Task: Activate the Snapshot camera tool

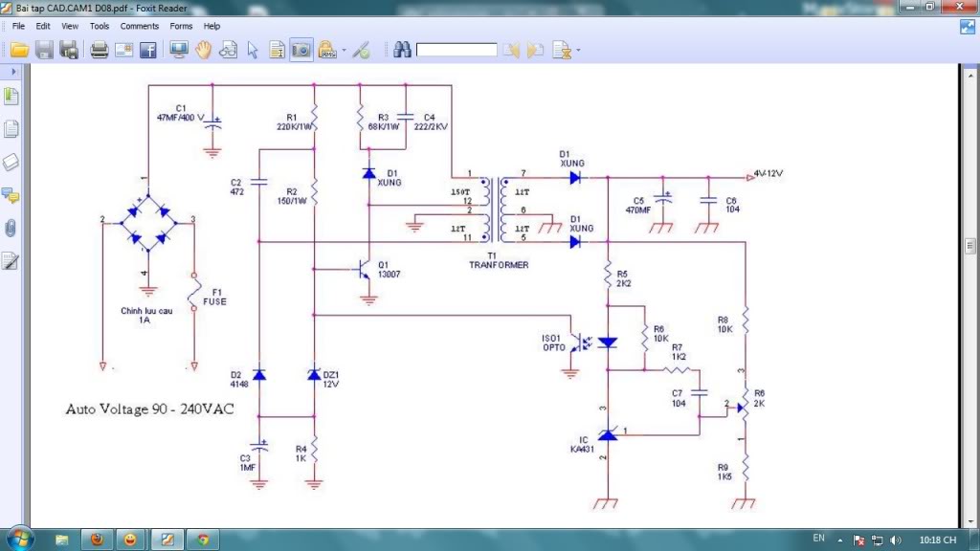Action: point(301,50)
